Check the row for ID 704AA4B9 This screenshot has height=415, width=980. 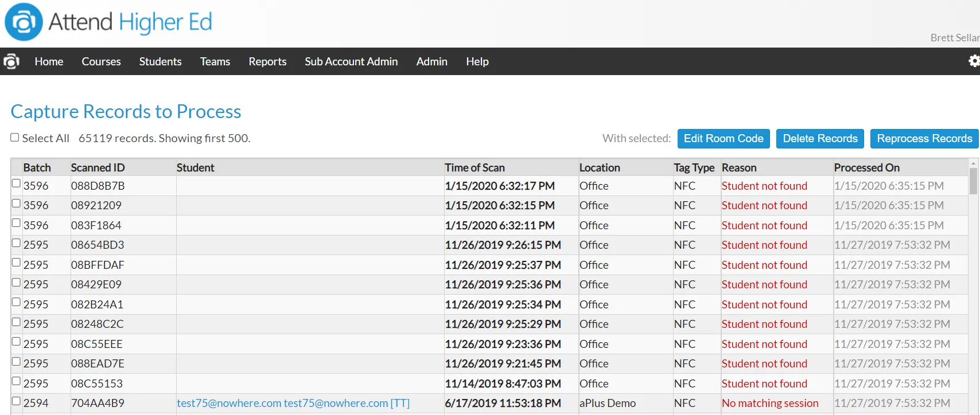16,401
